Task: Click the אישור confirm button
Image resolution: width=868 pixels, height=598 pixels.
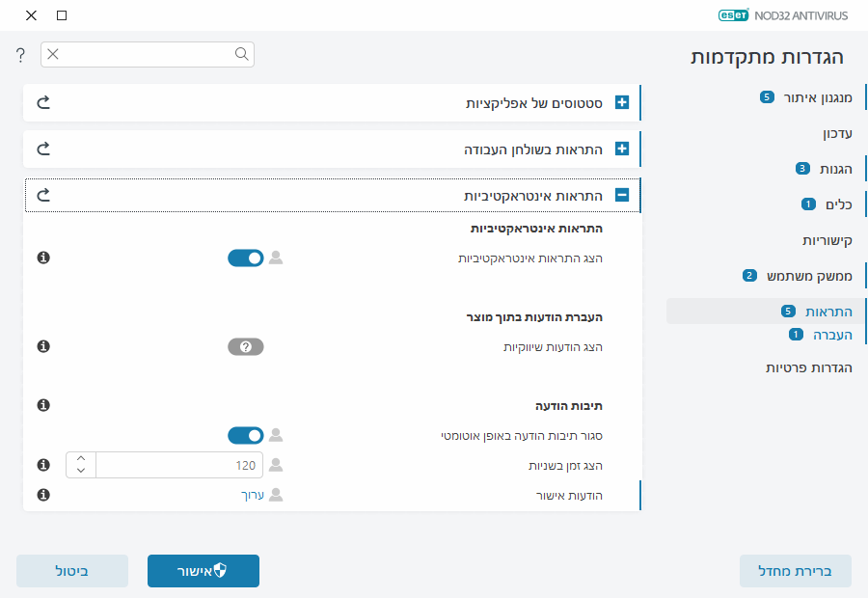Action: pyautogui.click(x=203, y=571)
